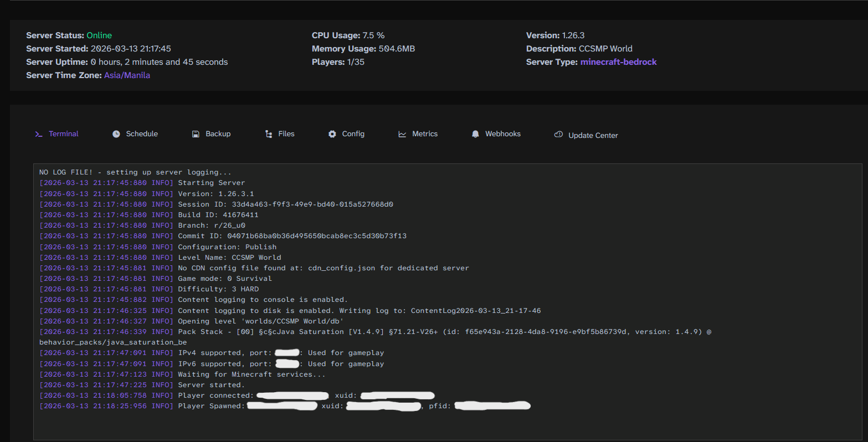Image resolution: width=868 pixels, height=442 pixels.
Task: Click the Webhooks bell icon
Action: click(475, 134)
